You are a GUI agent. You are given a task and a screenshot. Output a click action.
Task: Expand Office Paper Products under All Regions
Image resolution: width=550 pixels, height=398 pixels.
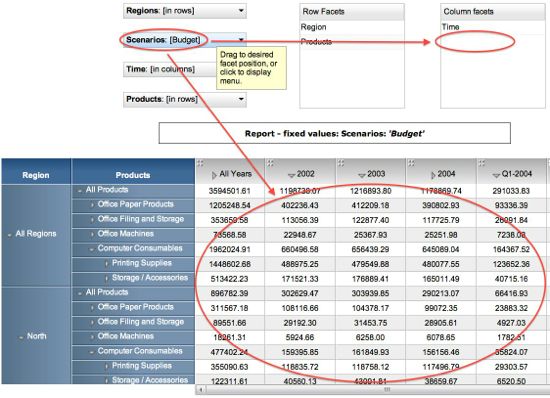tap(92, 205)
